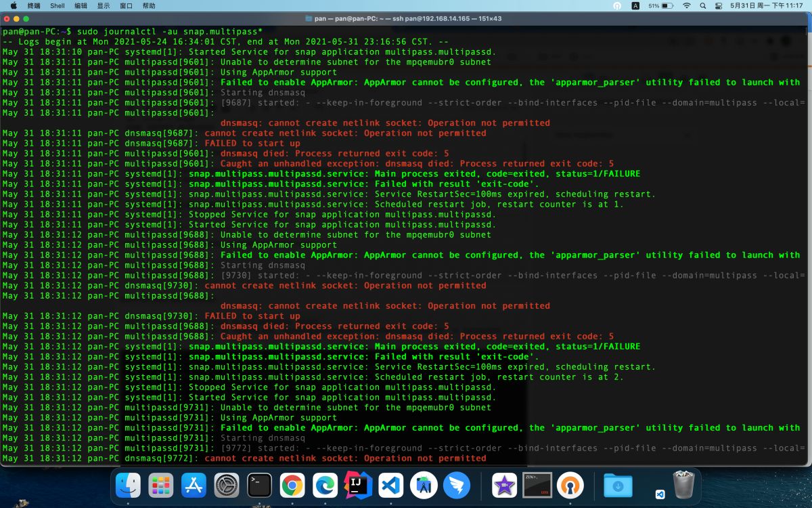Launch Android Studio from the dock
Viewport: 812px width, 508px height.
[424, 485]
